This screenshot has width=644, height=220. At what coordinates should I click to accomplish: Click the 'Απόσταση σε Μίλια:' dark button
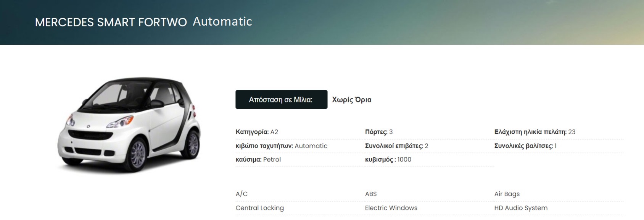pyautogui.click(x=281, y=100)
